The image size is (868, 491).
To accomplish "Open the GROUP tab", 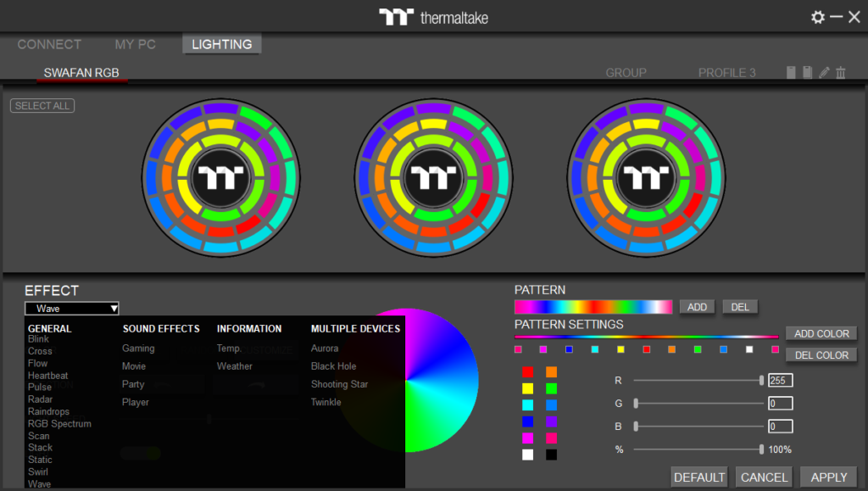I will point(626,73).
